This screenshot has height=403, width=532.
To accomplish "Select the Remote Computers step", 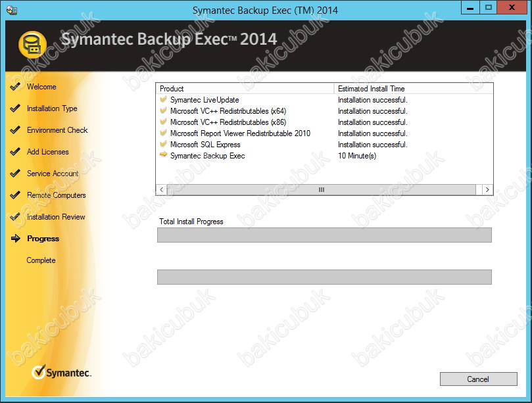I will pos(57,195).
